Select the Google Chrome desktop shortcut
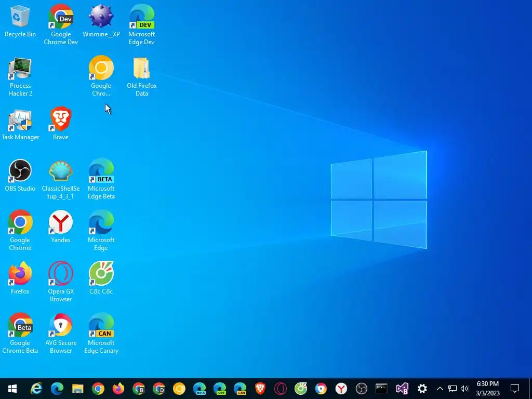The width and height of the screenshot is (532, 399). point(20,231)
